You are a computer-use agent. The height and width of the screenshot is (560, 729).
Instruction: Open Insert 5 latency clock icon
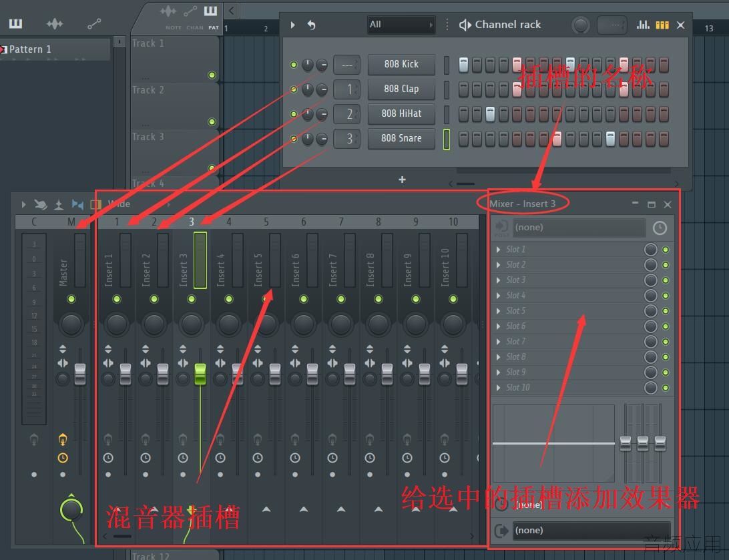coord(258,458)
